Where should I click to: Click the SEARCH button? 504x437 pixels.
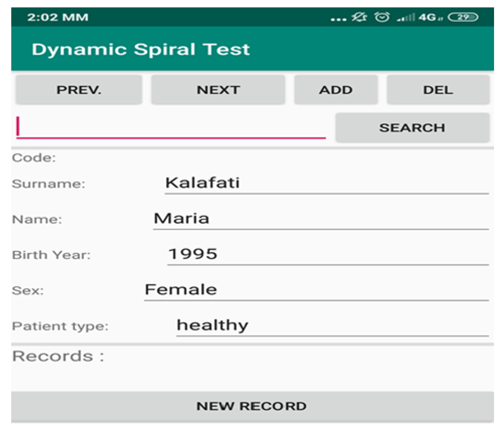pos(412,128)
